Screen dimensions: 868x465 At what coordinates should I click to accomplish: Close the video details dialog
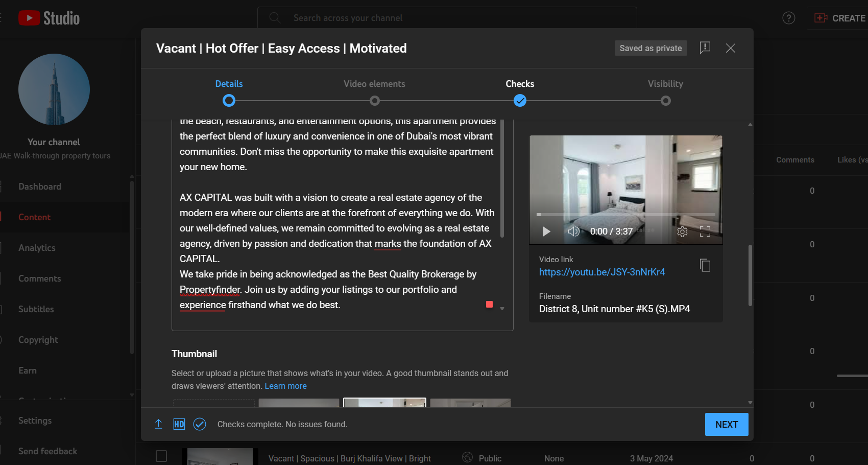(731, 48)
